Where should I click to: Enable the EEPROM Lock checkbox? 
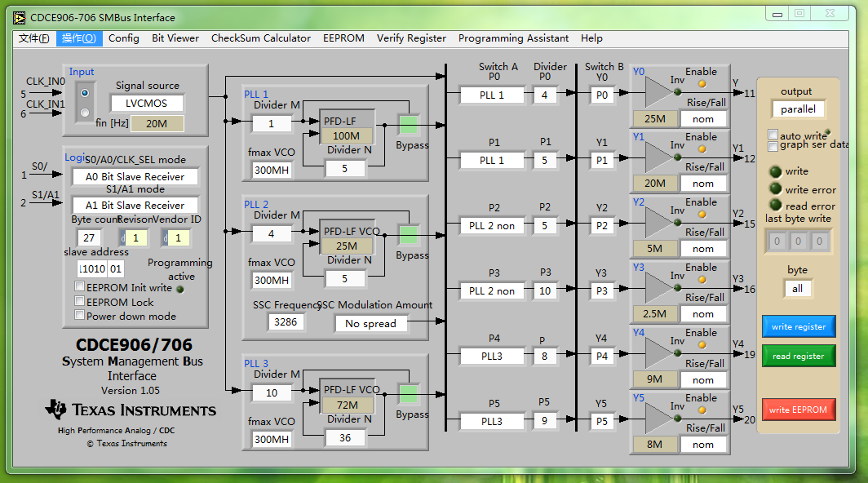(80, 302)
